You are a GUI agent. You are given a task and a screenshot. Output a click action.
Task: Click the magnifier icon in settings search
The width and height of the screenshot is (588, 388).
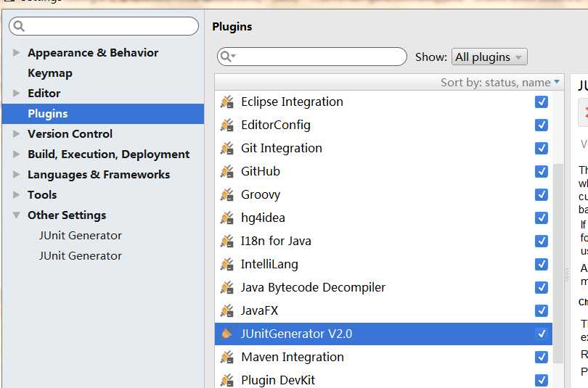[19, 26]
